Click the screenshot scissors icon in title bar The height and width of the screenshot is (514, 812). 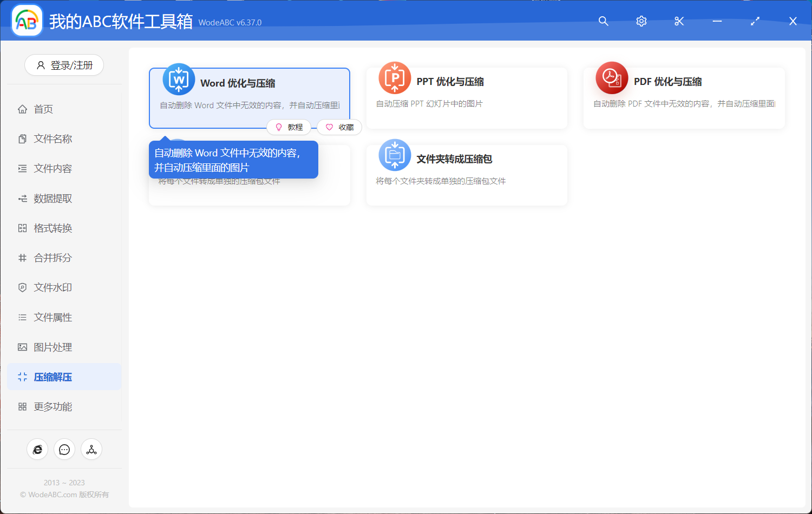[x=679, y=21]
